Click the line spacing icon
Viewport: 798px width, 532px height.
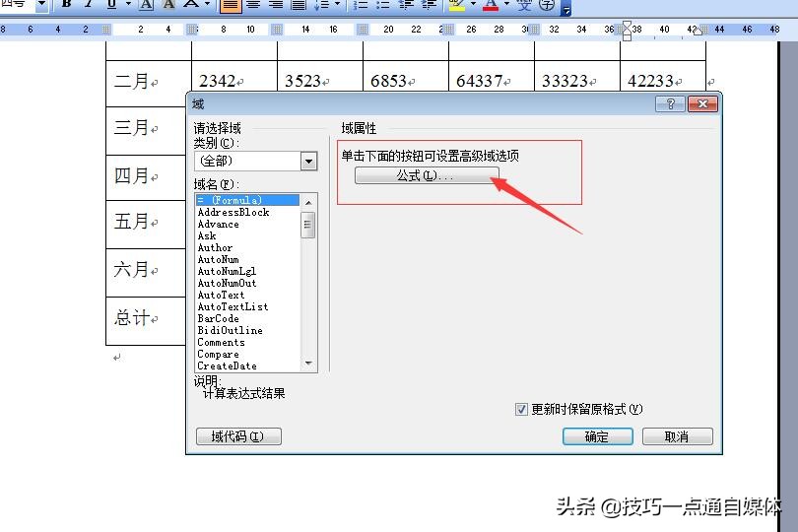point(321,4)
